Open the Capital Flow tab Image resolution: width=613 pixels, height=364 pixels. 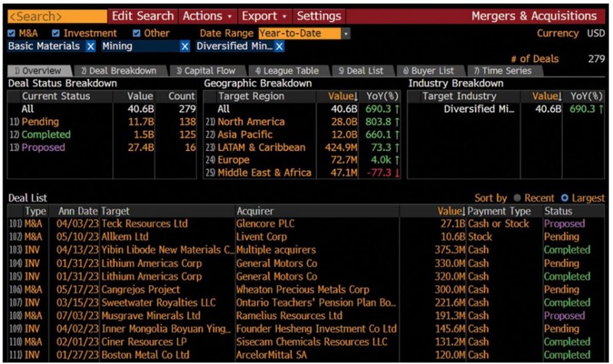click(207, 71)
